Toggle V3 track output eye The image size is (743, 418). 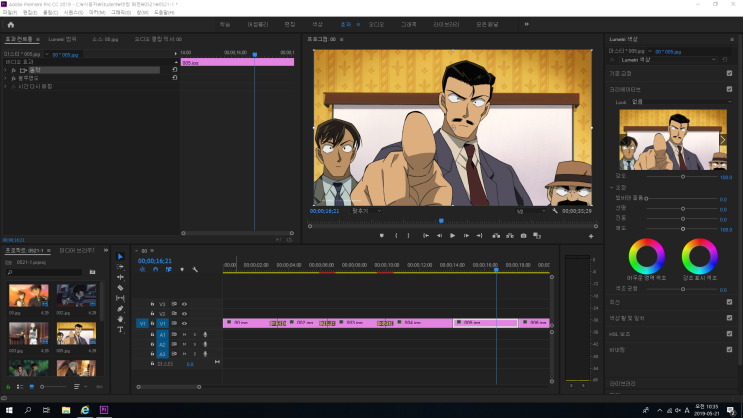tap(184, 304)
